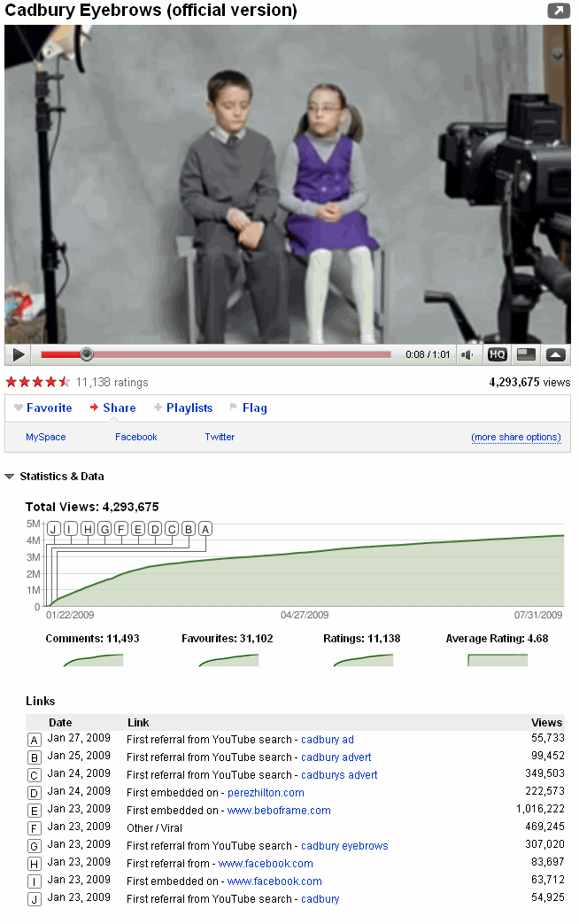Click the E badge in the Links table
Image resolution: width=579 pixels, height=924 pixels.
click(35, 811)
